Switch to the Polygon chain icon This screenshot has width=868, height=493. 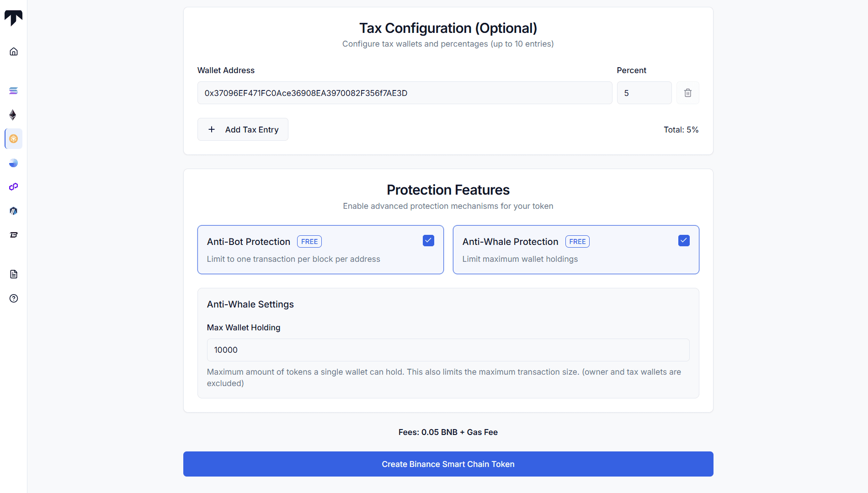pyautogui.click(x=14, y=187)
